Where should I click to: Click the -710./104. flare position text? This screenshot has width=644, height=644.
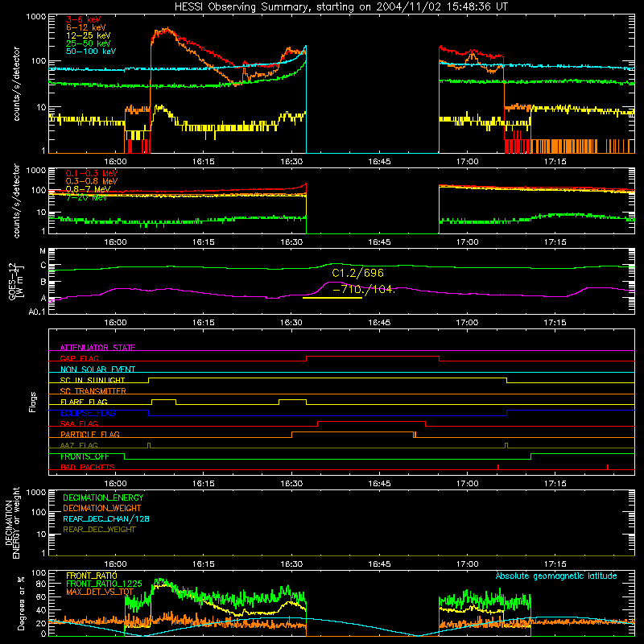pyautogui.click(x=364, y=290)
